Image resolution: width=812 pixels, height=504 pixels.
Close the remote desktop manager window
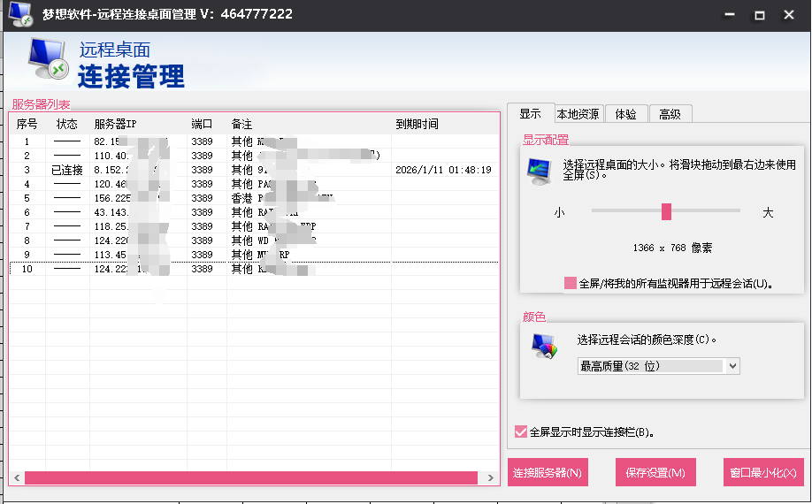pyautogui.click(x=788, y=15)
